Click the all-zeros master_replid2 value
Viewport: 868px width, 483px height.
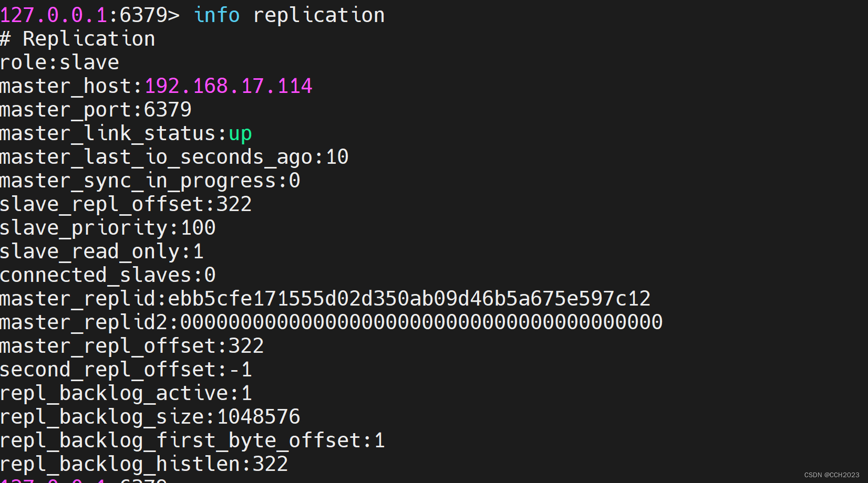[x=421, y=322]
